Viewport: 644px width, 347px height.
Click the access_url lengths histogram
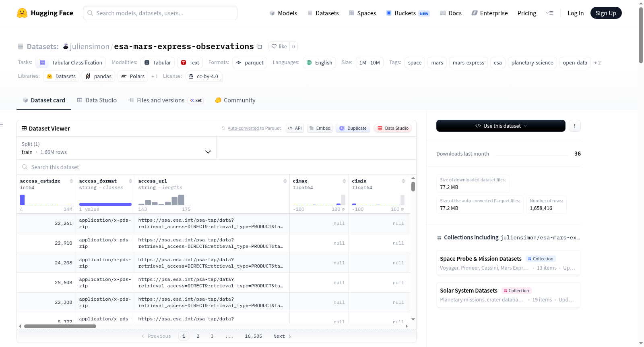tap(164, 200)
